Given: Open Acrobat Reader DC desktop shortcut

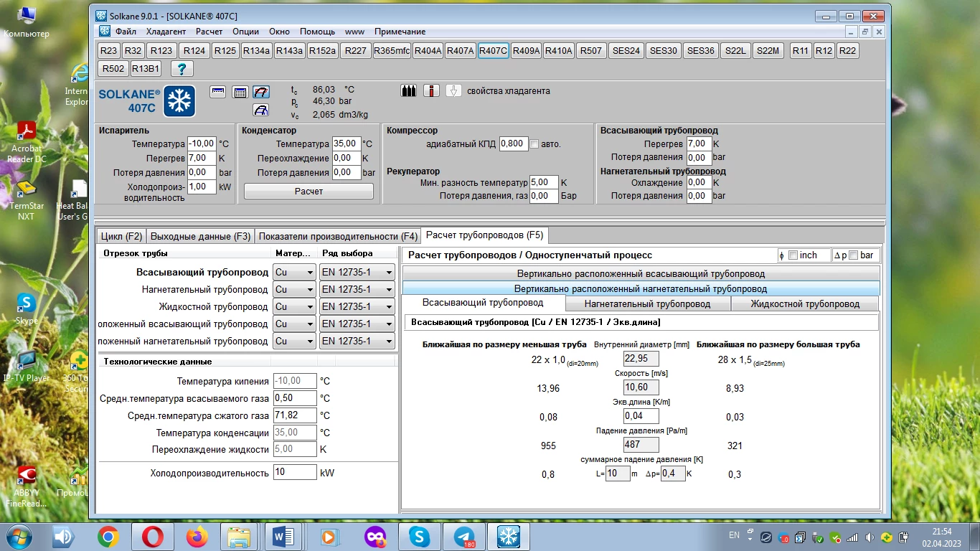Looking at the screenshot, I should click(27, 141).
